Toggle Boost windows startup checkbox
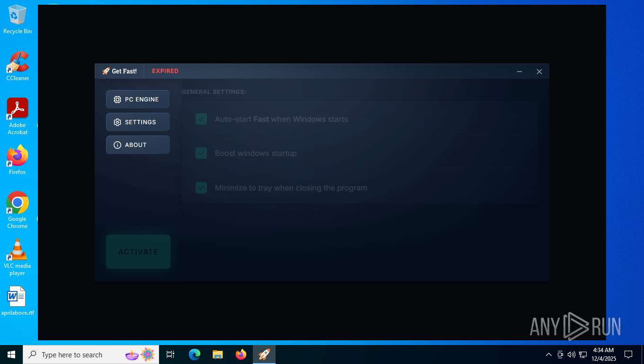Screen dimensions: 644x364 pyautogui.click(x=201, y=153)
